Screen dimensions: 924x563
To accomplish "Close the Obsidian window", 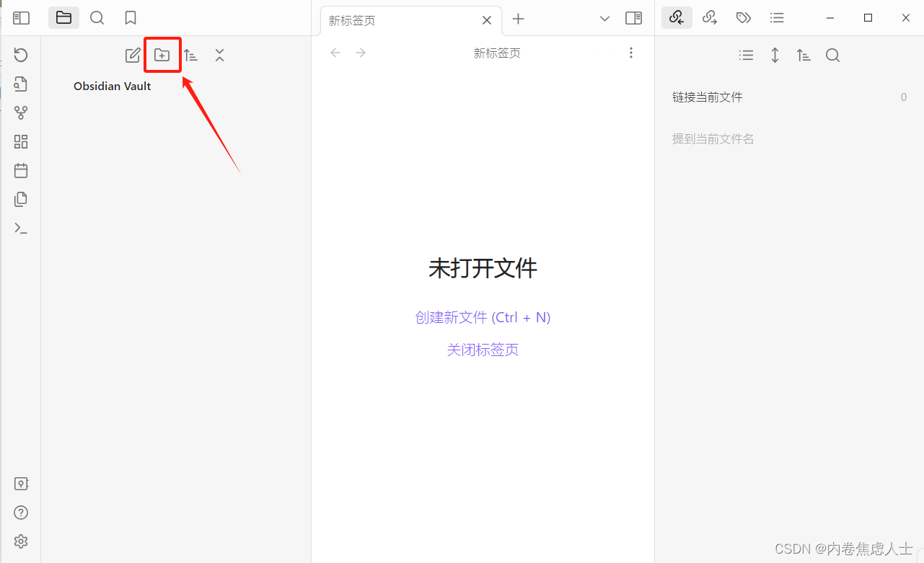I will coord(906,18).
